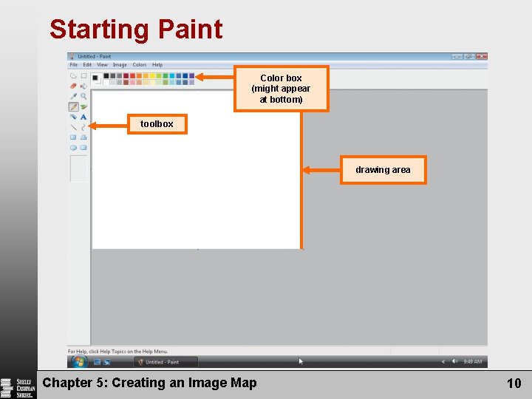Click the foreground/background color indicator
This screenshot has width=532, height=399.
[x=97, y=79]
